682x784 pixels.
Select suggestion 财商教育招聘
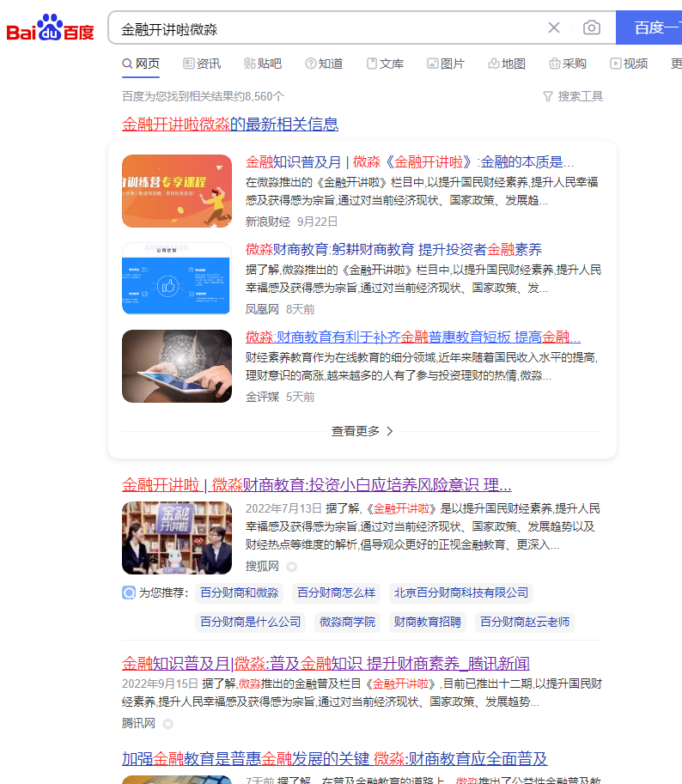pos(428,622)
